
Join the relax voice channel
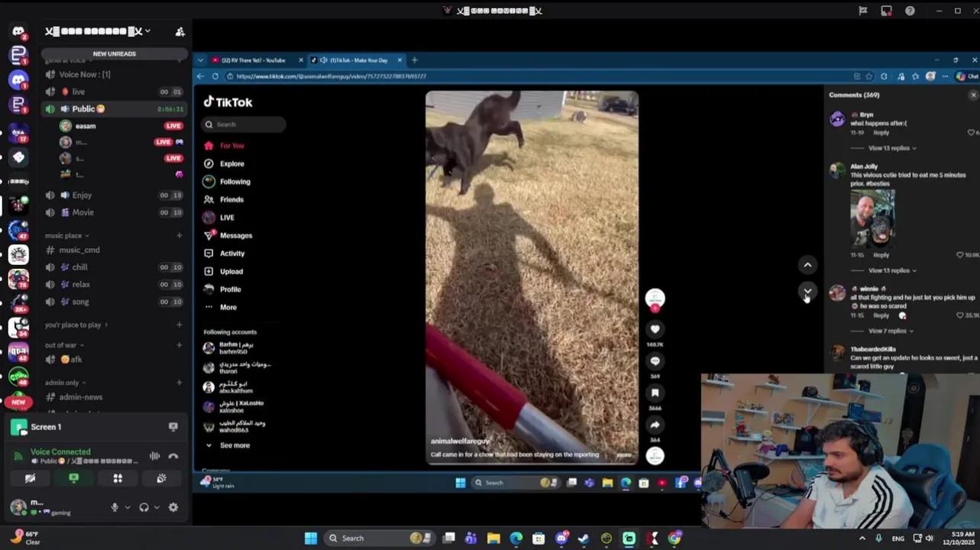coord(115,284)
